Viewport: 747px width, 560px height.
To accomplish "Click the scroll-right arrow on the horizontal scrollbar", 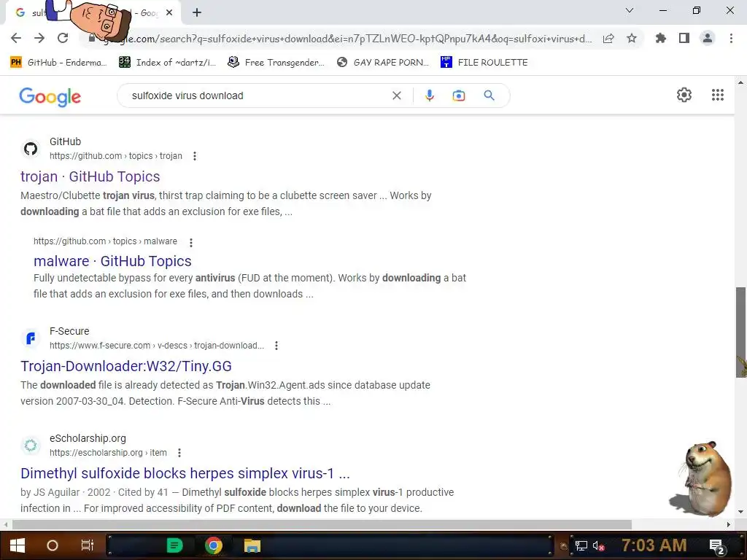I will (x=729, y=524).
